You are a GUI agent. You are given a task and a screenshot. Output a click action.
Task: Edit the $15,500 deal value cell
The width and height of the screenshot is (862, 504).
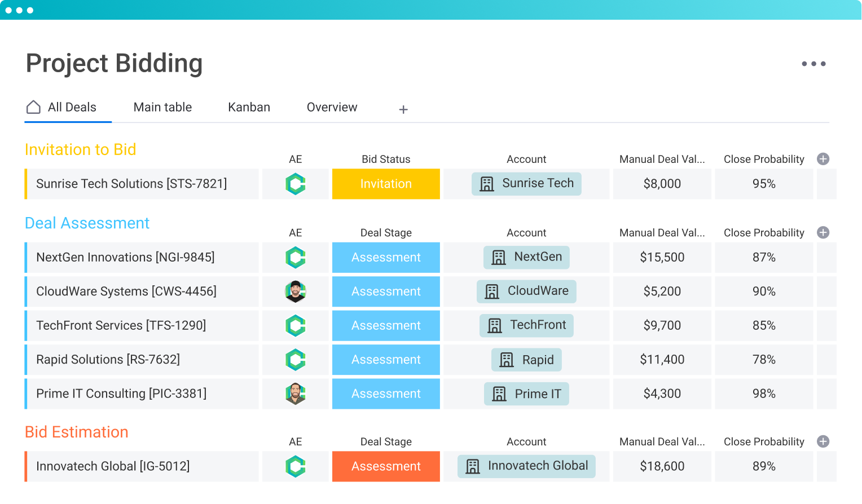pos(662,258)
